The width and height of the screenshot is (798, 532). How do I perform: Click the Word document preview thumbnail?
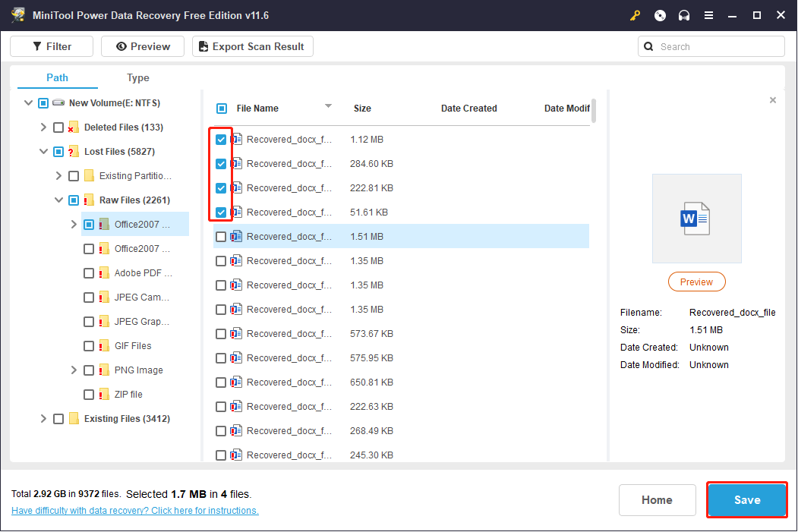(x=696, y=219)
